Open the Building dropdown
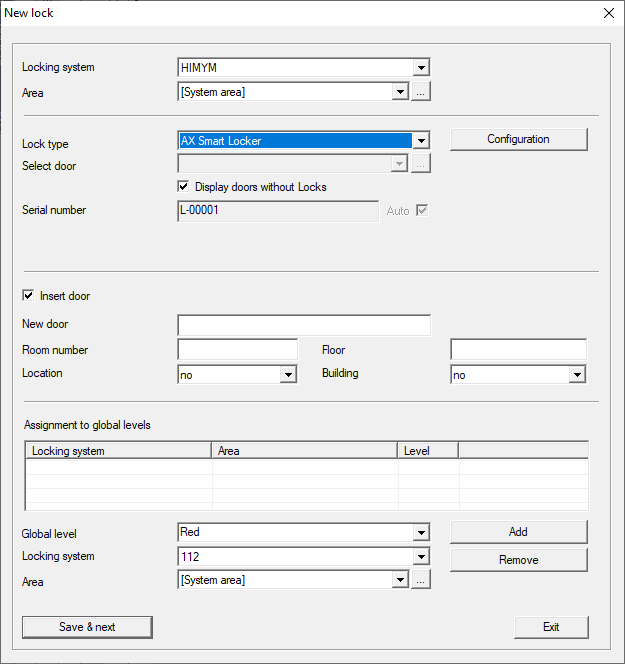 [577, 374]
